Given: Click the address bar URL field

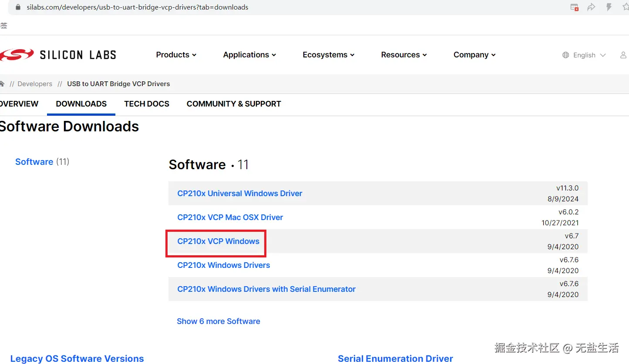Looking at the screenshot, I should 261,7.
